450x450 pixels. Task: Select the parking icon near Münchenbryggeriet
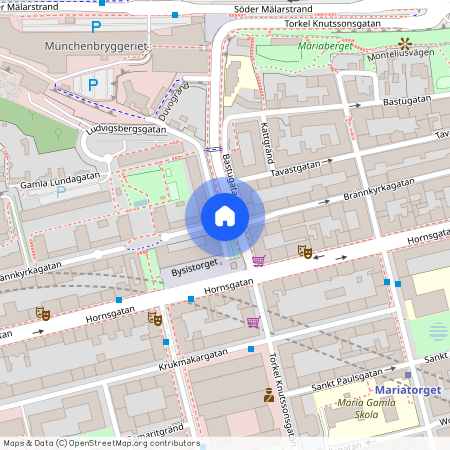click(96, 27)
